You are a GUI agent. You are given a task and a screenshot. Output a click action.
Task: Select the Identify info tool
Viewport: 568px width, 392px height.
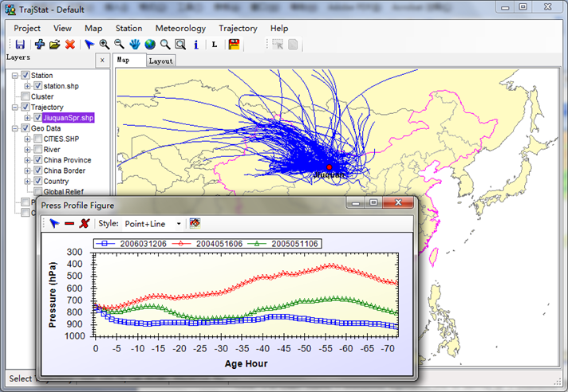pos(195,45)
